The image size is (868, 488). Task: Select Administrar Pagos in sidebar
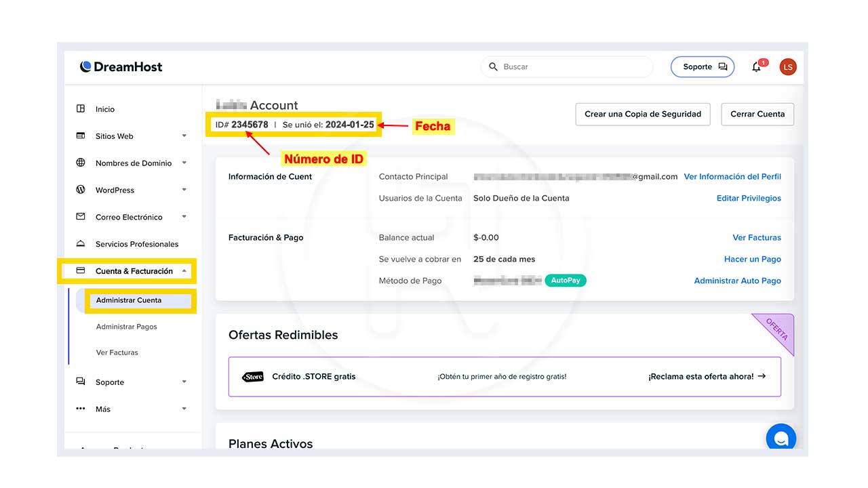126,327
